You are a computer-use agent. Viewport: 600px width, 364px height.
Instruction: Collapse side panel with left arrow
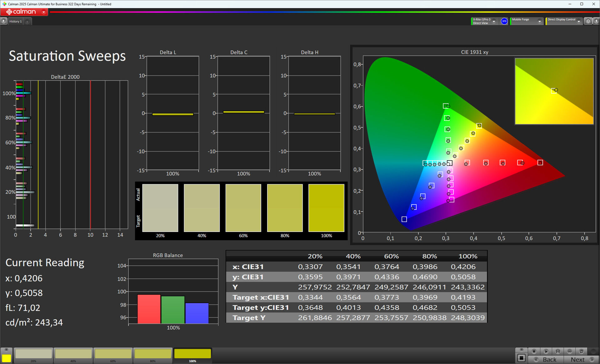[x=596, y=21]
